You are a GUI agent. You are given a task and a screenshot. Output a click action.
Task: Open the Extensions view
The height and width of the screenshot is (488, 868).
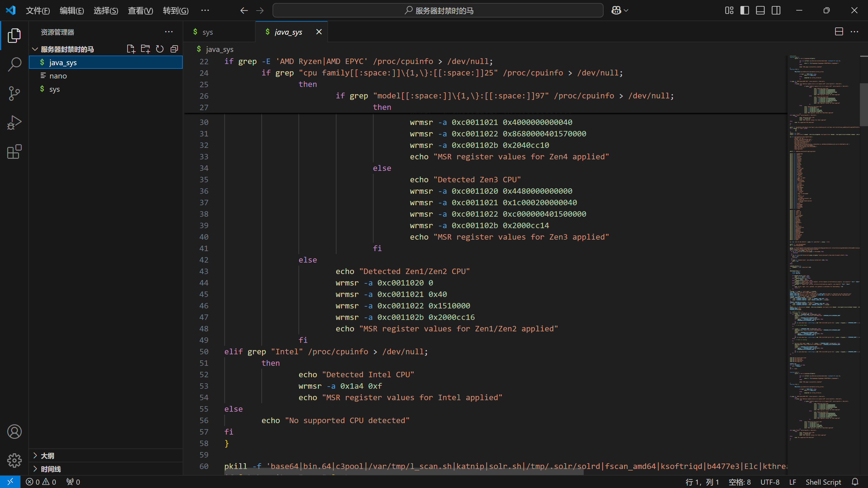coord(14,152)
